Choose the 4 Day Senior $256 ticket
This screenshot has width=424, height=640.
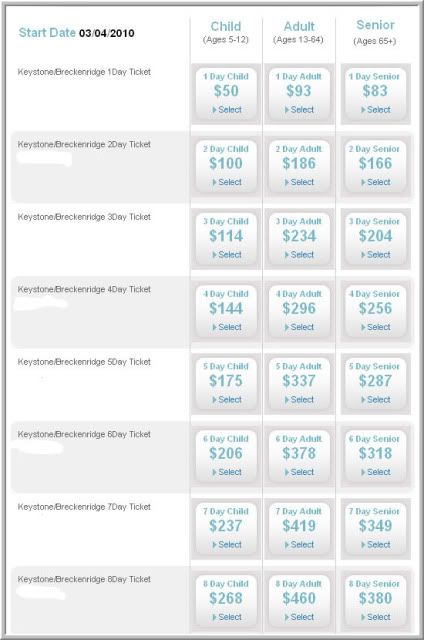pos(375,311)
